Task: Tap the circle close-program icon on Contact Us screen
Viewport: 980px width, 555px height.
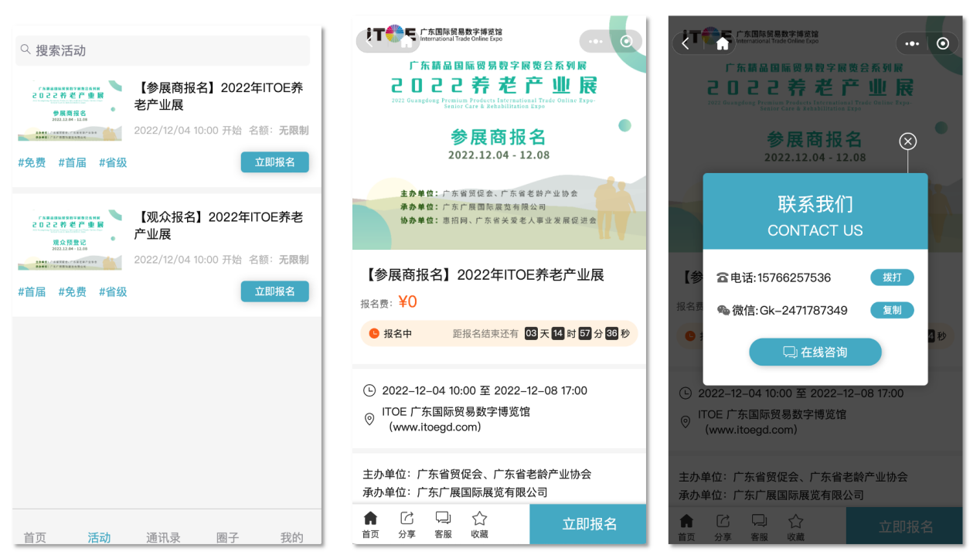Action: click(943, 43)
